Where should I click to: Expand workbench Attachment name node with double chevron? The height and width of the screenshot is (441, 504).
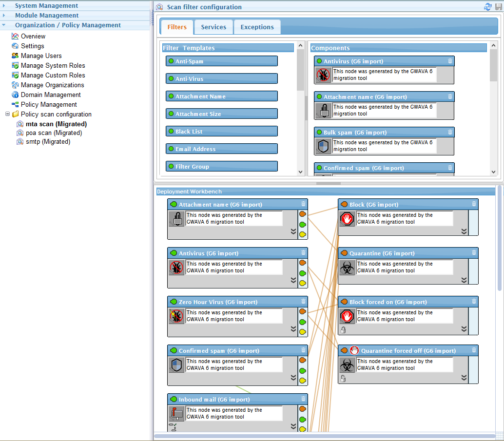click(x=293, y=231)
